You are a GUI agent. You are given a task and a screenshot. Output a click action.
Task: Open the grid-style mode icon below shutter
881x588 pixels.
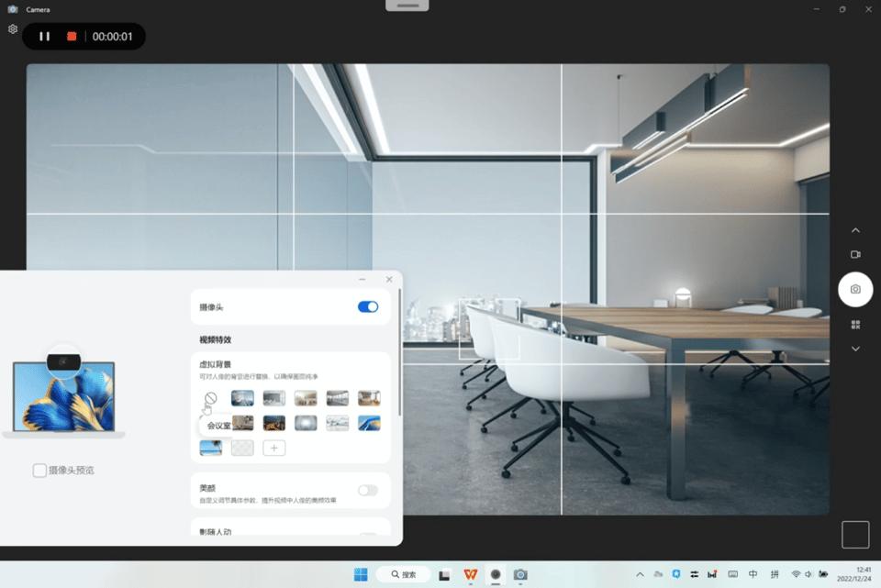pos(855,325)
